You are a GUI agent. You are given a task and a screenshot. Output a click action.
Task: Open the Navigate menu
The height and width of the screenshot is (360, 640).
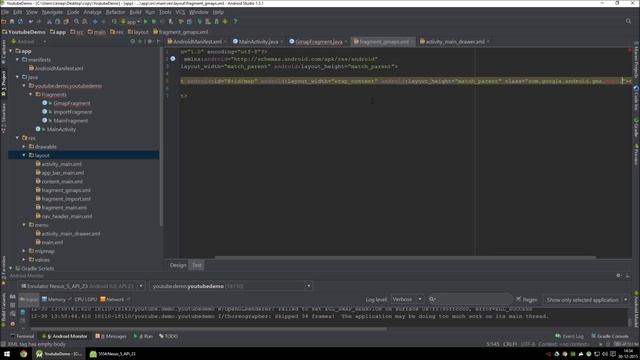(x=52, y=12)
